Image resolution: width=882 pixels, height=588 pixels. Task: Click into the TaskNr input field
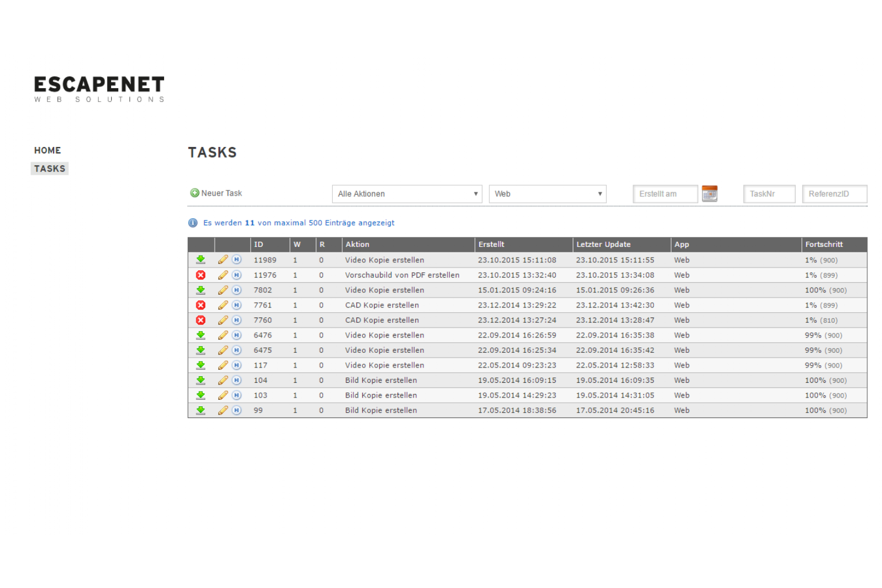pyautogui.click(x=769, y=194)
